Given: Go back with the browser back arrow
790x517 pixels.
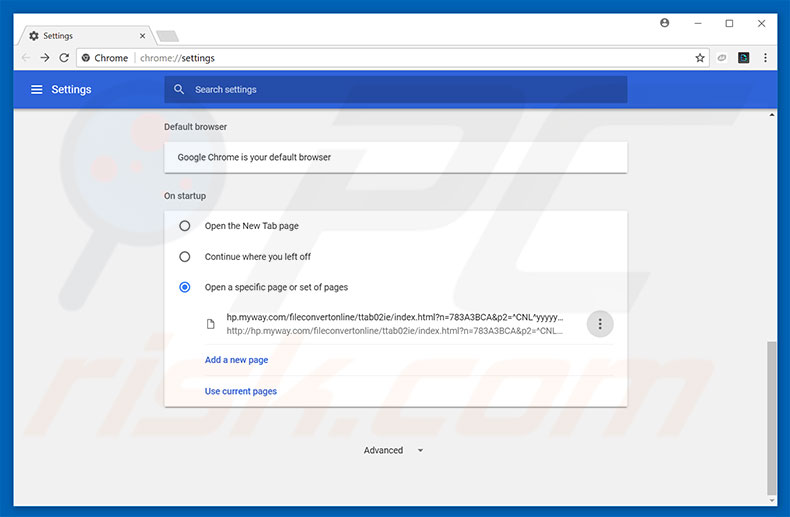Looking at the screenshot, I should [x=26, y=57].
